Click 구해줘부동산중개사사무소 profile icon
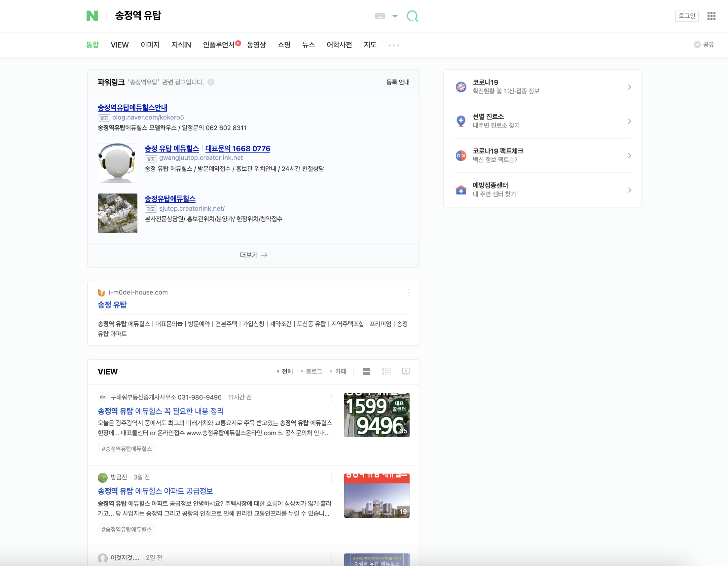 [x=102, y=397]
